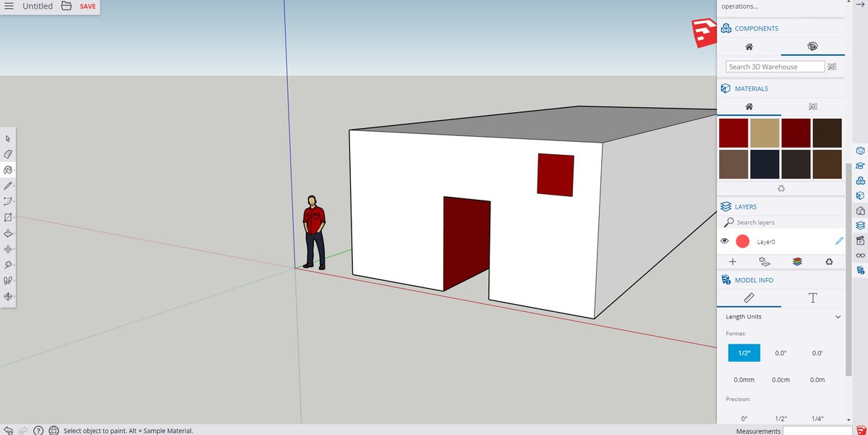Open the hamburger main menu
The image size is (868, 435).
coord(9,7)
